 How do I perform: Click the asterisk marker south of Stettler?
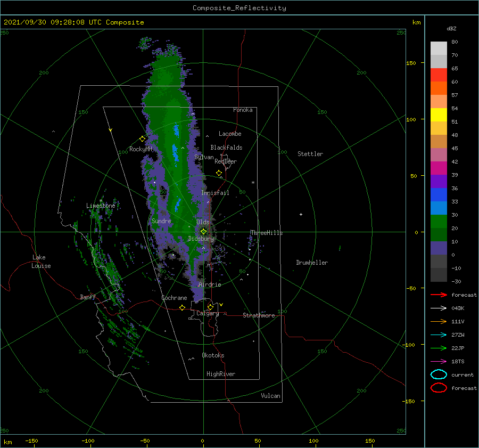point(253,183)
